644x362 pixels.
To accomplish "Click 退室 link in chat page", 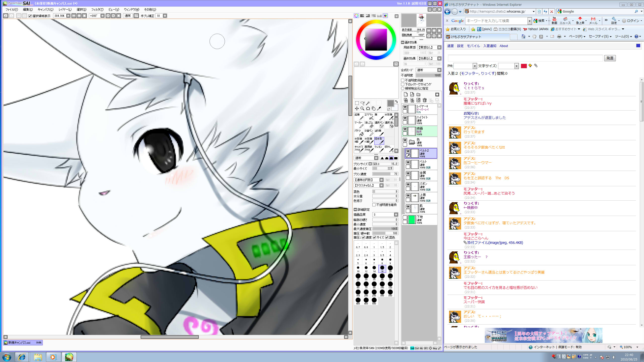I will (450, 46).
